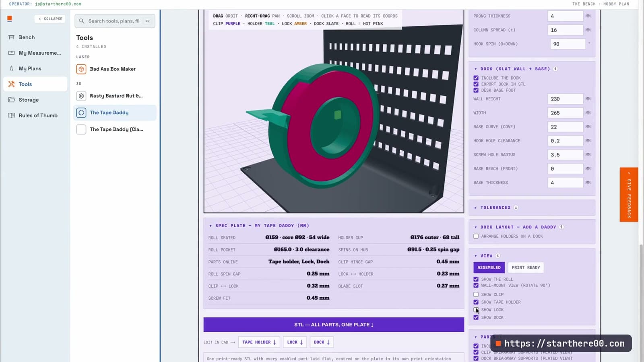Click the Give Feedback side button
This screenshot has width=644, height=362.
(x=629, y=195)
